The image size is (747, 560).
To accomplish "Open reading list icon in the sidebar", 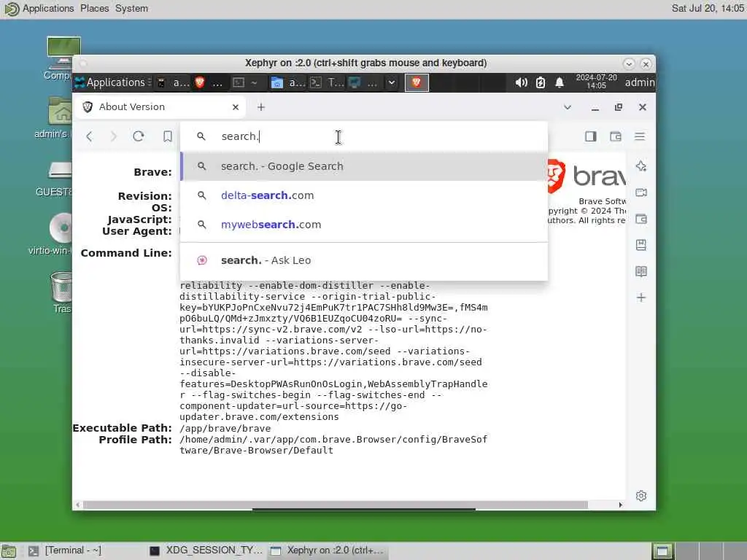I will [x=641, y=271].
